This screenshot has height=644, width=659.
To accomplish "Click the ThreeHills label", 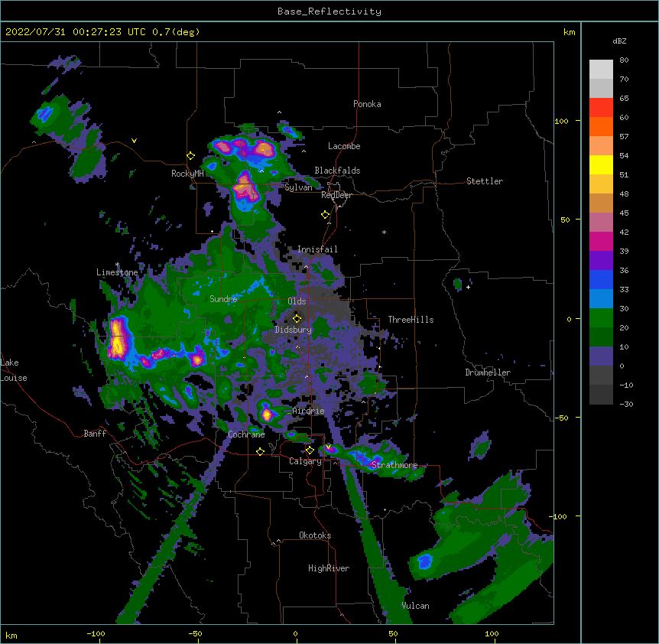I will (411, 320).
